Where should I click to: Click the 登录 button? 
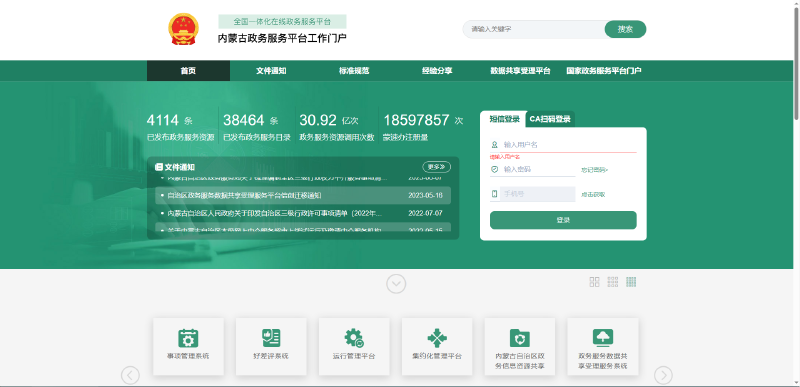(x=563, y=220)
